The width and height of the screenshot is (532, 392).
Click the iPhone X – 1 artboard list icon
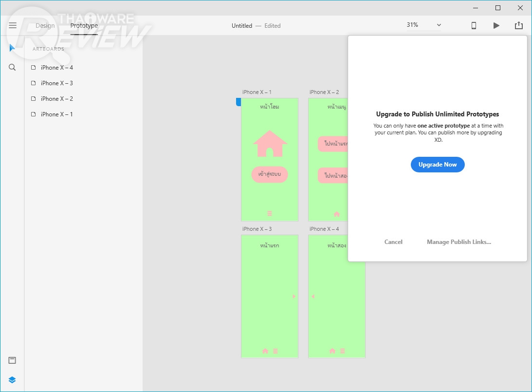pos(33,114)
